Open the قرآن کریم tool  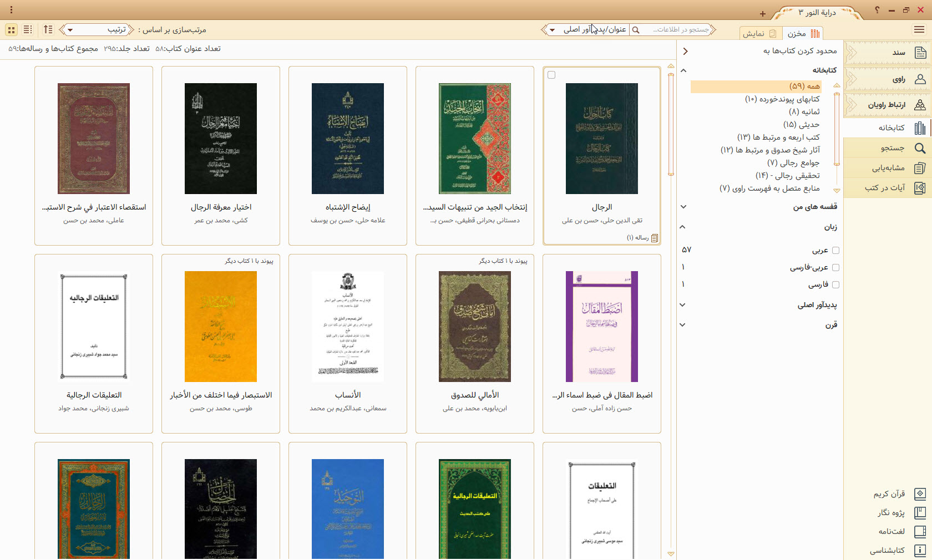point(899,494)
